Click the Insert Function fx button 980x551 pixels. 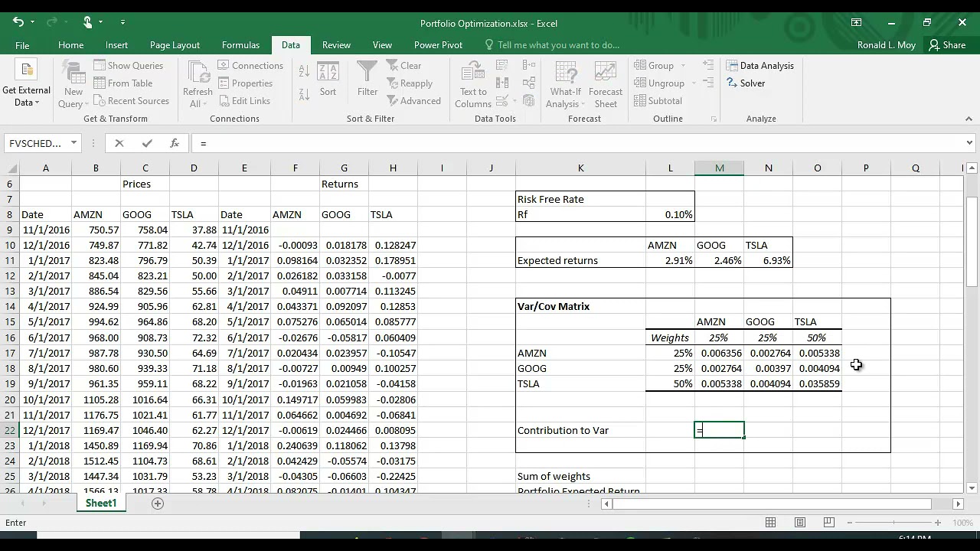175,143
